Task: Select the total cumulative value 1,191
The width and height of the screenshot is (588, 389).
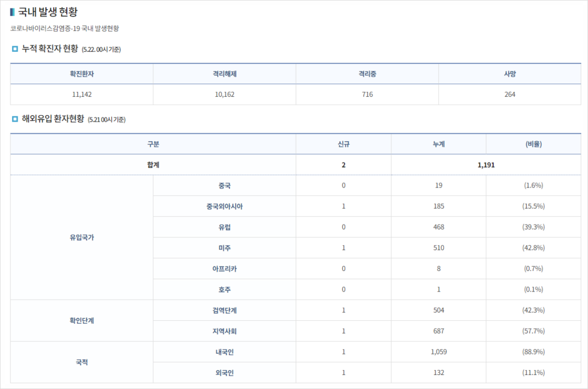Action: pos(486,165)
